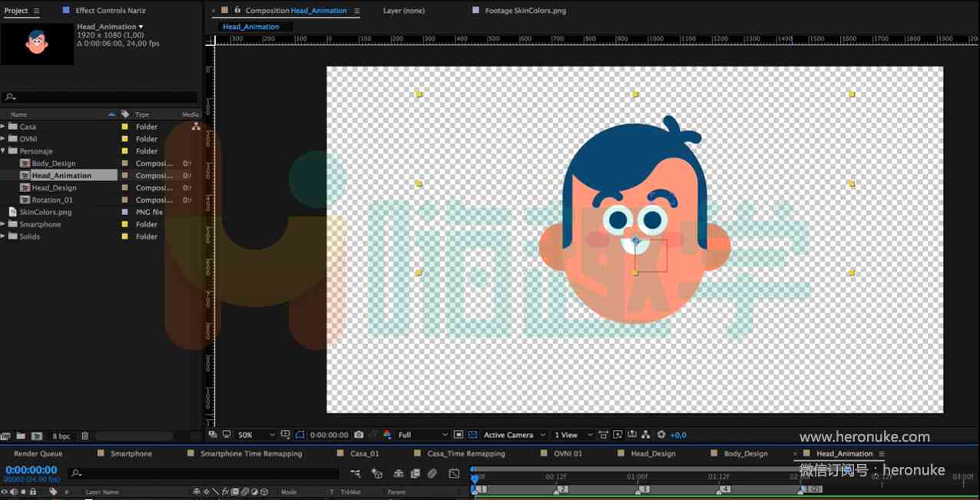
Task: Toggle the Composition viewer lock icon
Action: tap(237, 10)
